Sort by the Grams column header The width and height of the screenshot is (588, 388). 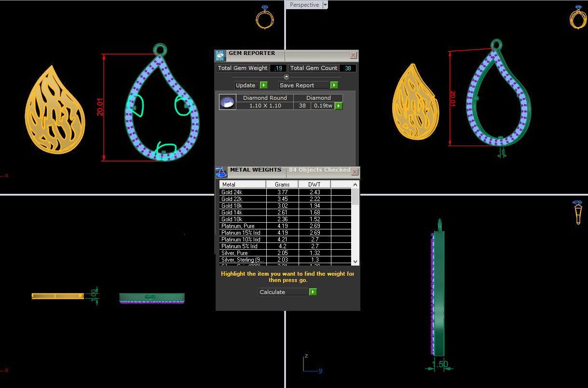[282, 185]
